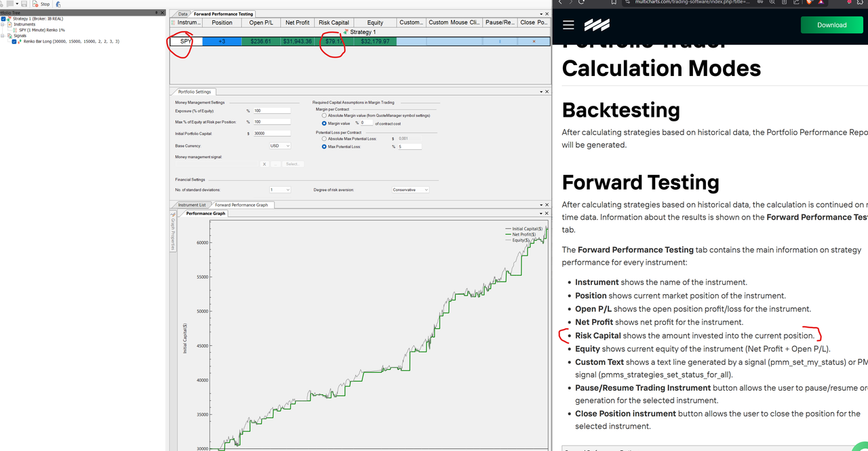Click Max % of Equity at Risk field
The width and height of the screenshot is (868, 451).
(272, 122)
